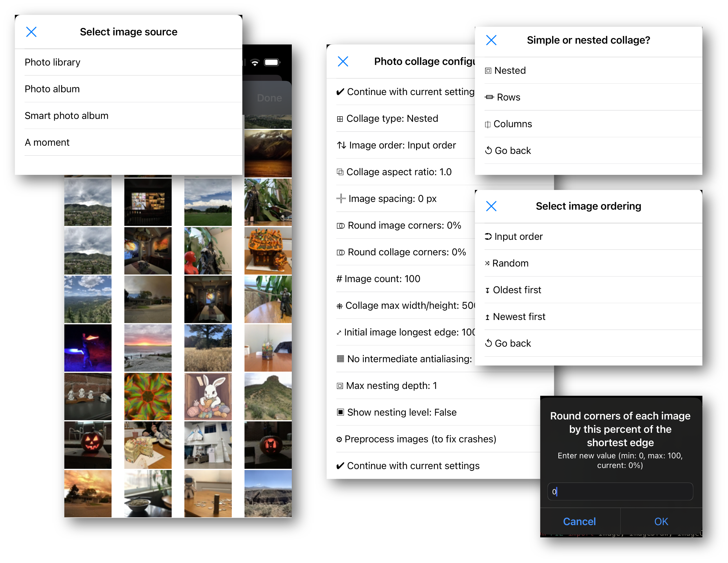Viewport: 728px width, 563px height.
Task: Open Collage type setting
Action: 392,118
